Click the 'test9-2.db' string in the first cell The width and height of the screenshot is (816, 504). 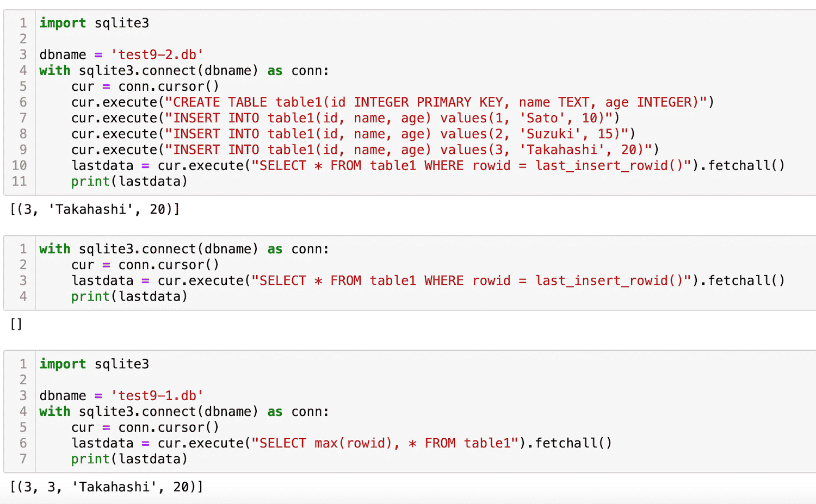tap(157, 54)
